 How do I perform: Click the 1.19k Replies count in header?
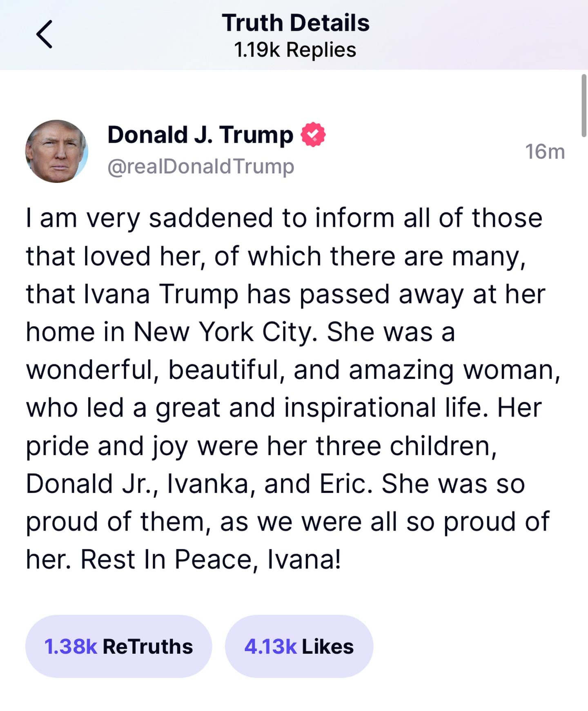click(x=295, y=50)
